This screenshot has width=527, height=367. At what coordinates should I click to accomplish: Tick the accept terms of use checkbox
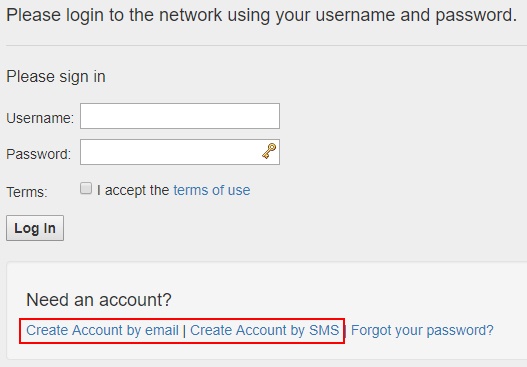click(x=86, y=188)
